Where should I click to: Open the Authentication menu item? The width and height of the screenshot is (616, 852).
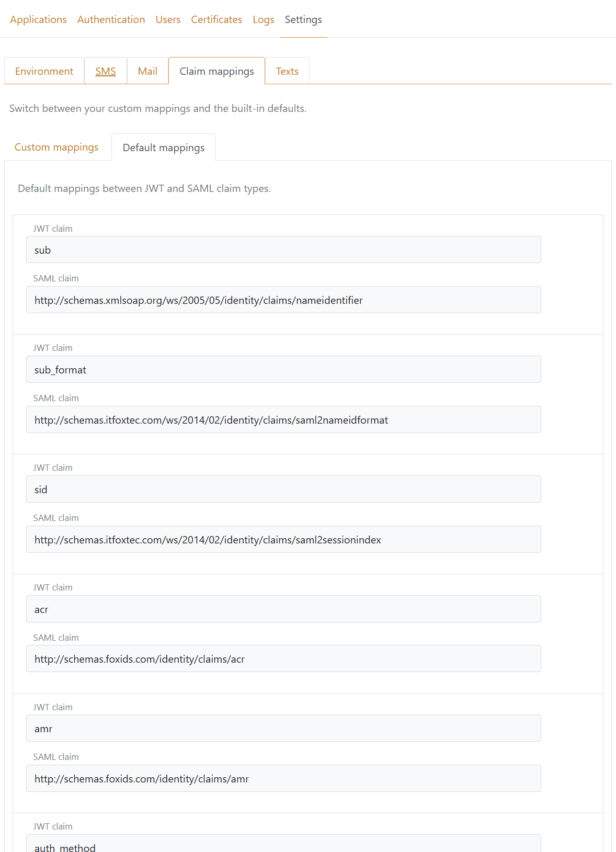coord(111,19)
